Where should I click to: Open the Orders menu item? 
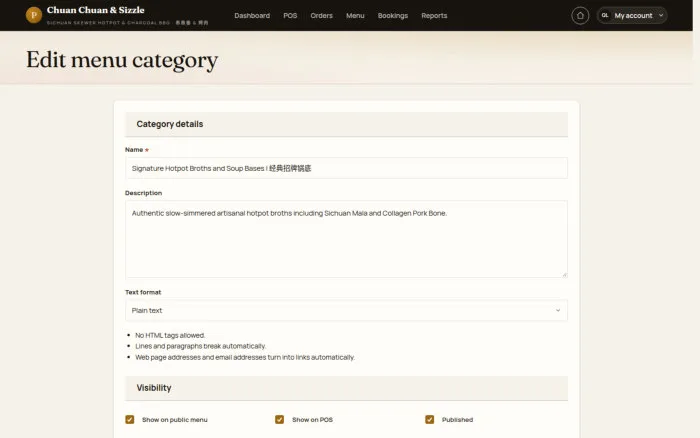321,16
